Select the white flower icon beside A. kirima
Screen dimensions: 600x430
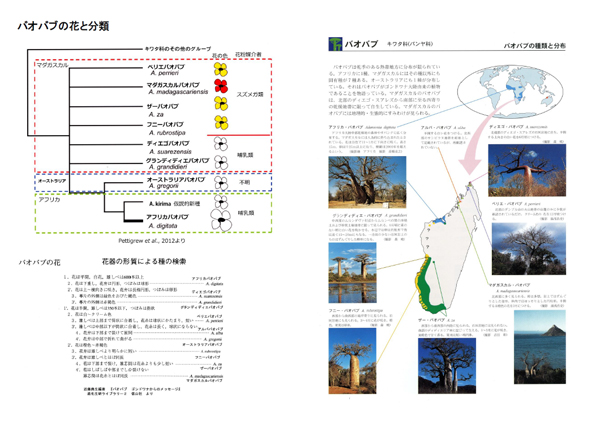click(221, 201)
